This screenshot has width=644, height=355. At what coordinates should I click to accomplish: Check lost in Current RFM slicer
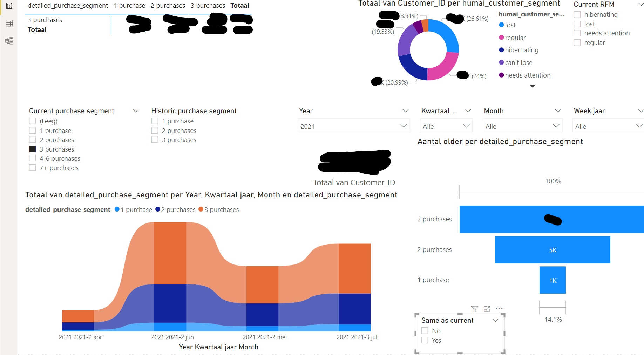pyautogui.click(x=577, y=24)
